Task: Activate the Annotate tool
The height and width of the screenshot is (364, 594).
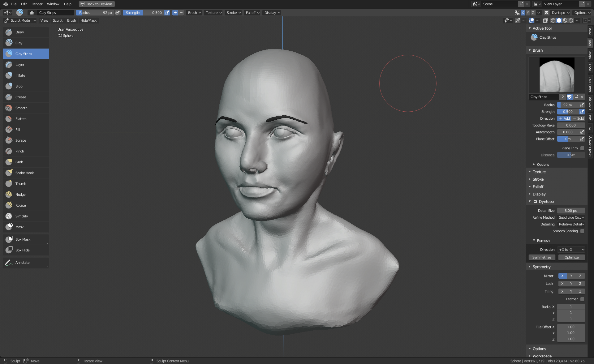Action: click(x=23, y=263)
